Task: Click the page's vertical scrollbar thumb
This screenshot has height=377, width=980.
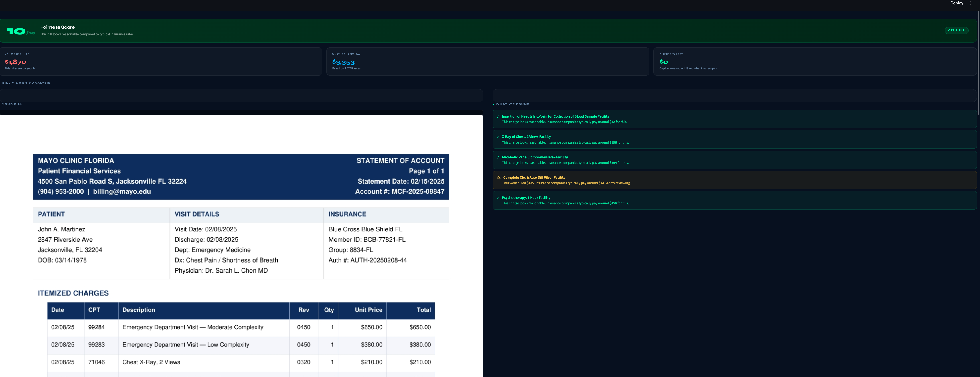Action: [x=978, y=63]
